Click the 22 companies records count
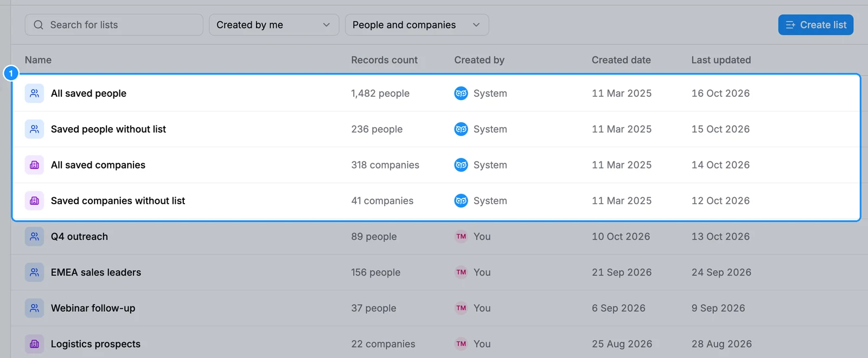The width and height of the screenshot is (868, 358). 383,344
